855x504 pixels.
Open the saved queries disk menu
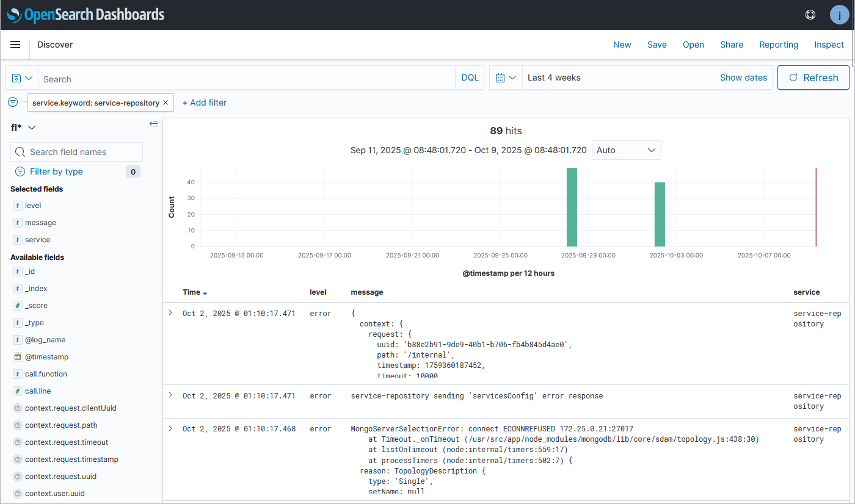[x=22, y=78]
